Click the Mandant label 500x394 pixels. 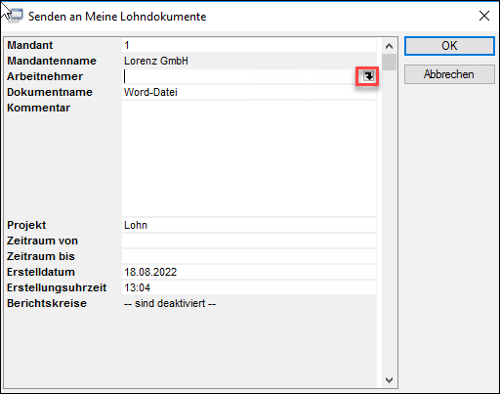30,45
